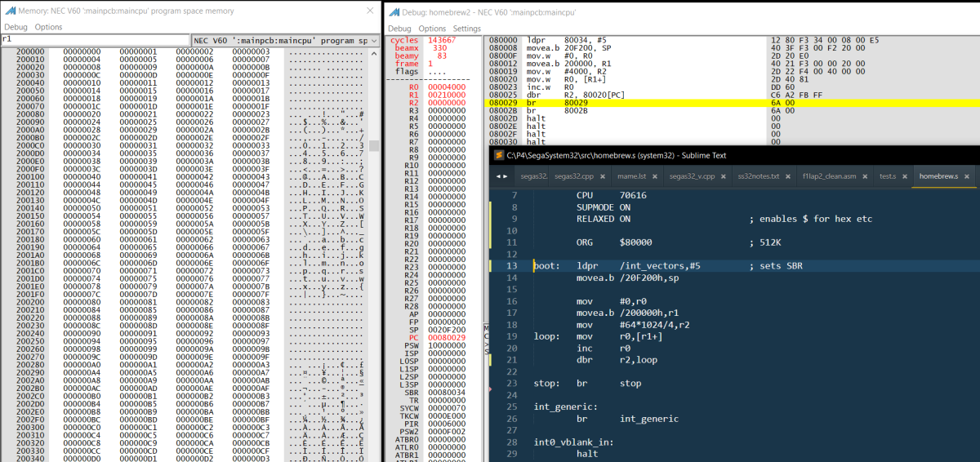Click the SBR register value 00080034
The image size is (980, 462).
446,393
